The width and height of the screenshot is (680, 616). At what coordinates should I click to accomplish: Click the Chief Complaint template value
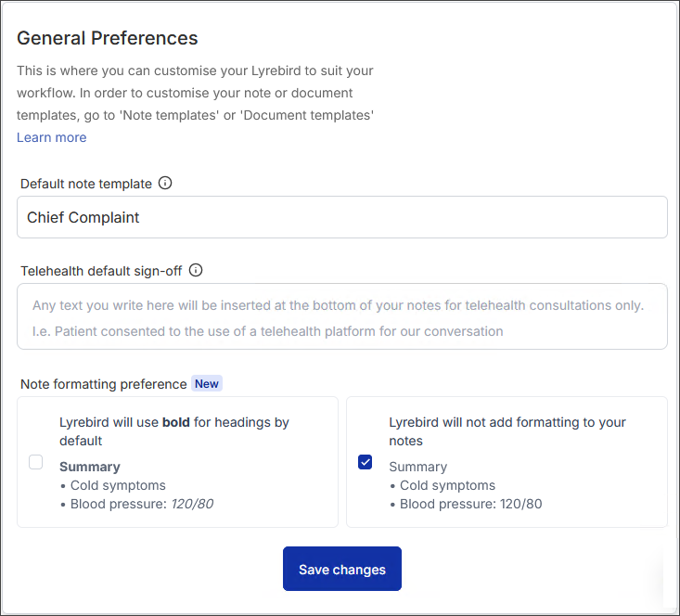pyautogui.click(x=83, y=217)
